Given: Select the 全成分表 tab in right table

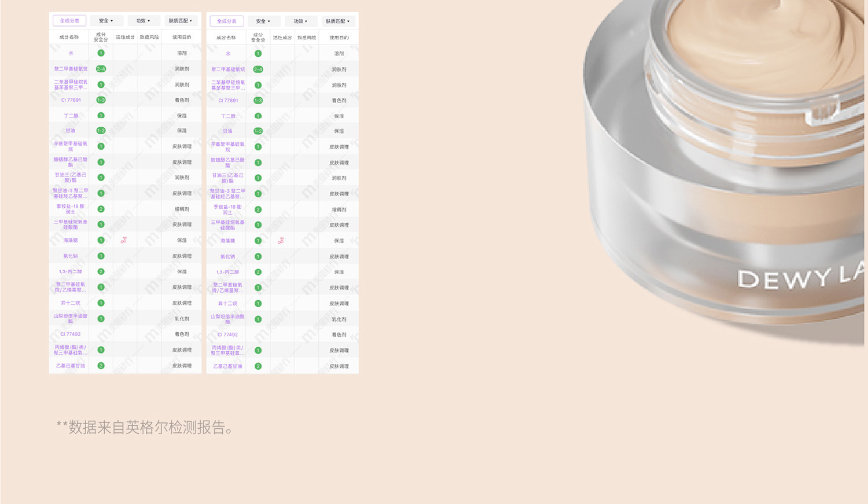Looking at the screenshot, I should click(227, 21).
